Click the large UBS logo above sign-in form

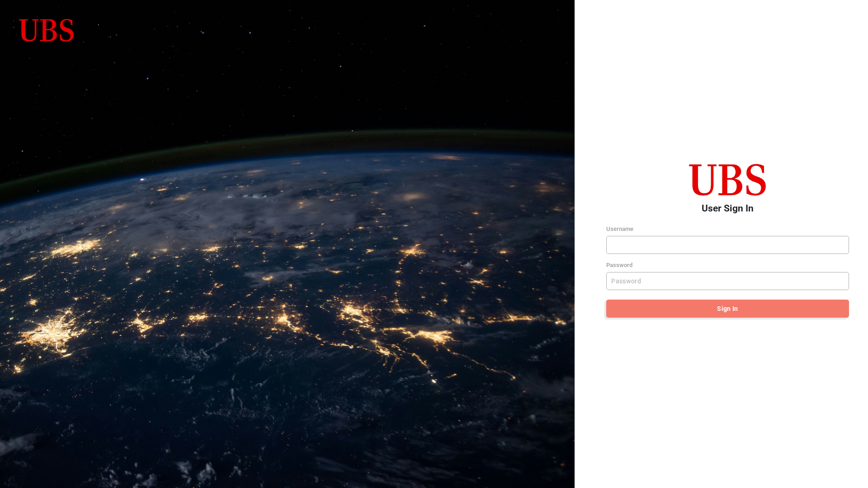[727, 180]
